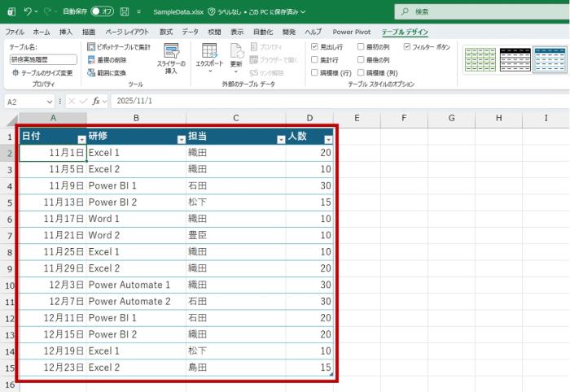The image size is (570, 392).
Task: Open the ページ レイアウト ribbon tab
Action: [x=127, y=31]
